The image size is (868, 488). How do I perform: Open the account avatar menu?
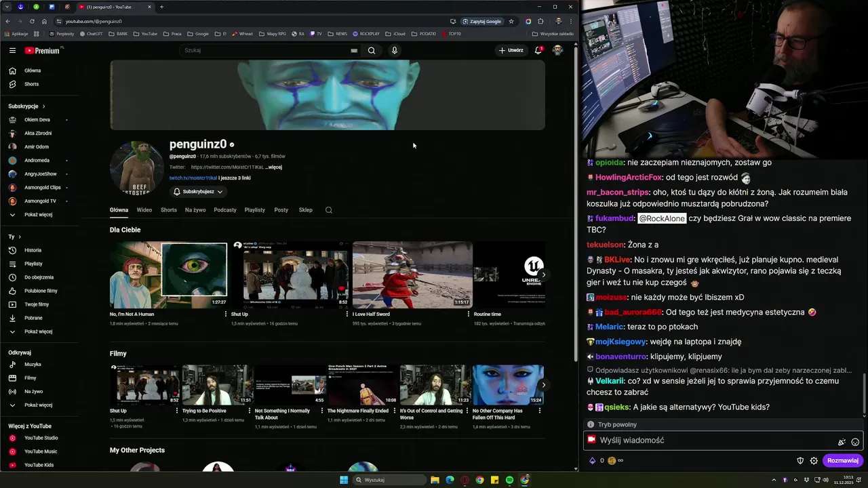coord(557,50)
